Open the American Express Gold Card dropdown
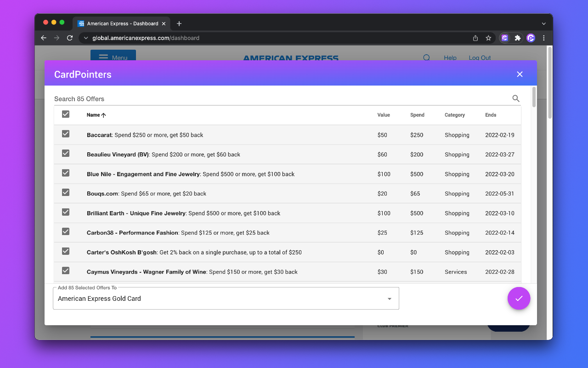The height and width of the screenshot is (368, 588). click(226, 299)
